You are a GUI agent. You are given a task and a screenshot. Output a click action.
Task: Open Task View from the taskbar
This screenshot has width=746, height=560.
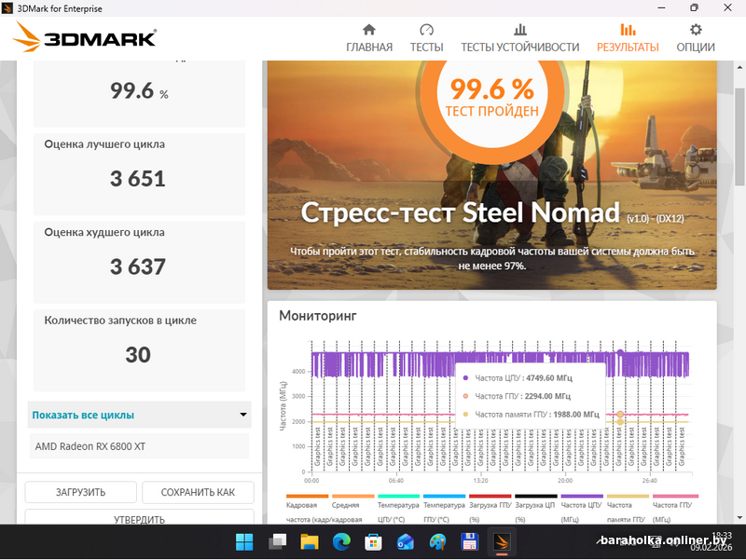(277, 542)
